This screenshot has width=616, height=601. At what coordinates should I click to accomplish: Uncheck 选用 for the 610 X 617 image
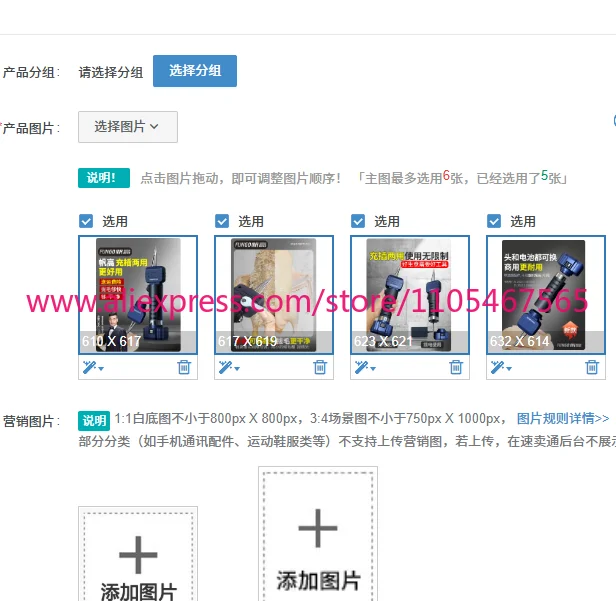[86, 221]
